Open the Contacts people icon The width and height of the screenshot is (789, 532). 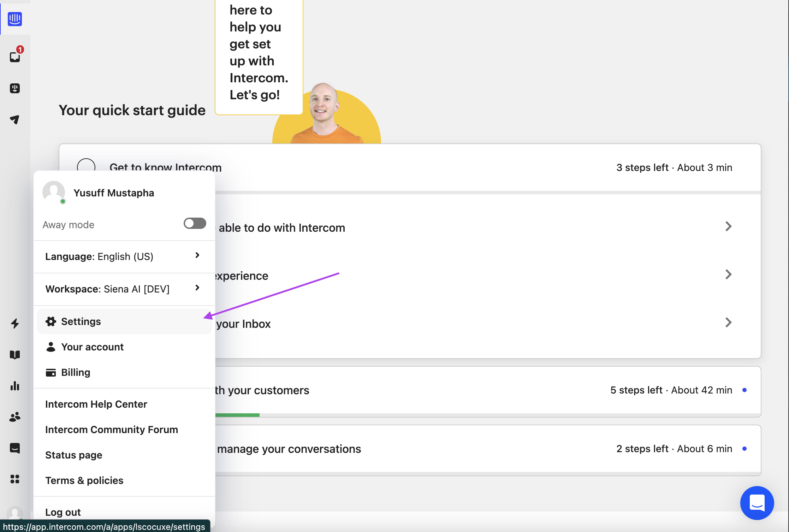pos(15,417)
